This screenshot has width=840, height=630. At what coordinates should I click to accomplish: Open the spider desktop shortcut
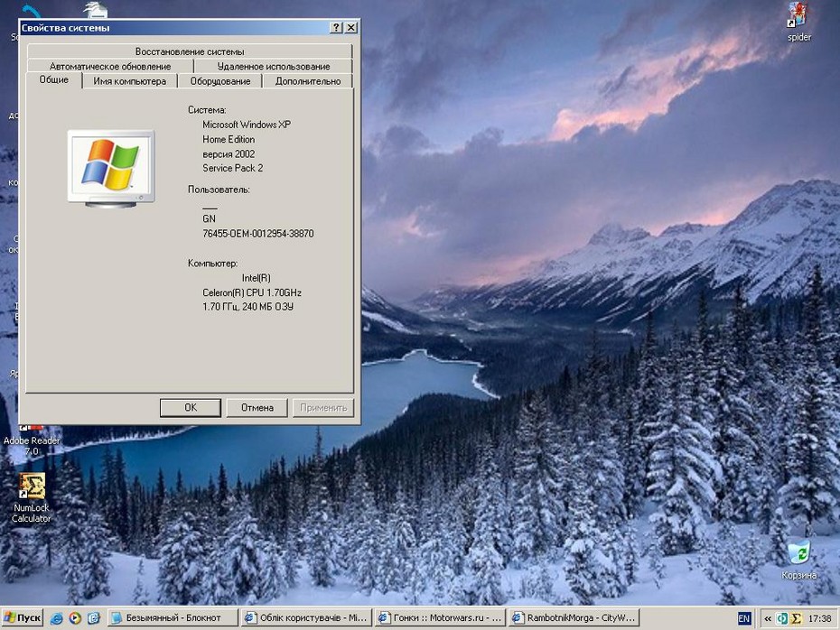coord(798,15)
